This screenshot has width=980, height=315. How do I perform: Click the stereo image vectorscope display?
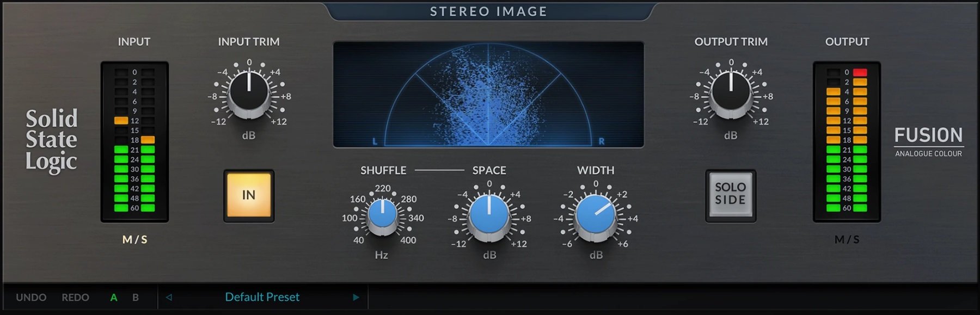pos(488,95)
